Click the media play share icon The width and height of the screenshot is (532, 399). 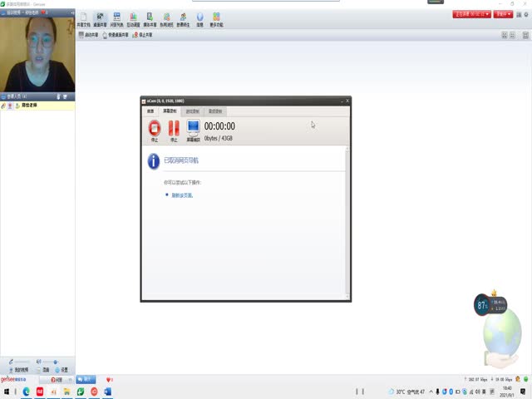[x=150, y=19]
